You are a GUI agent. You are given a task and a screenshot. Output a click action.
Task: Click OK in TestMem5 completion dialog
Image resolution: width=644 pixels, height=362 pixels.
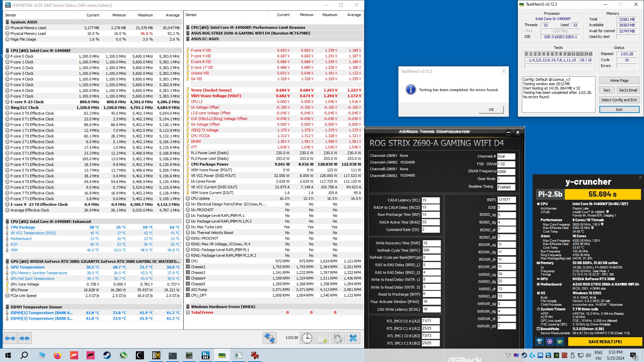click(x=491, y=110)
